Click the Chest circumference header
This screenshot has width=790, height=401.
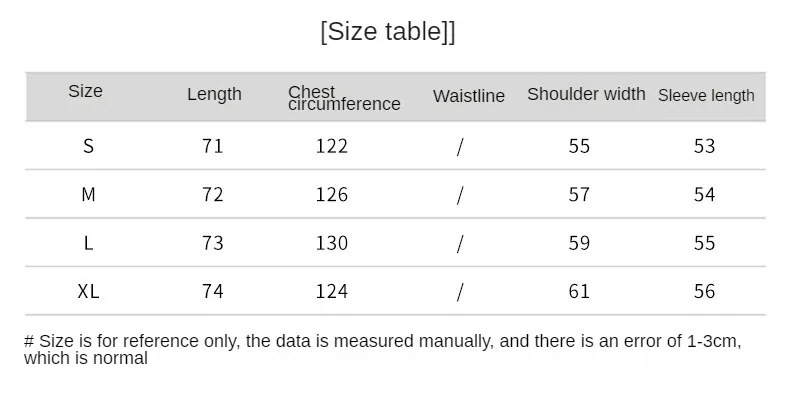[x=343, y=98]
